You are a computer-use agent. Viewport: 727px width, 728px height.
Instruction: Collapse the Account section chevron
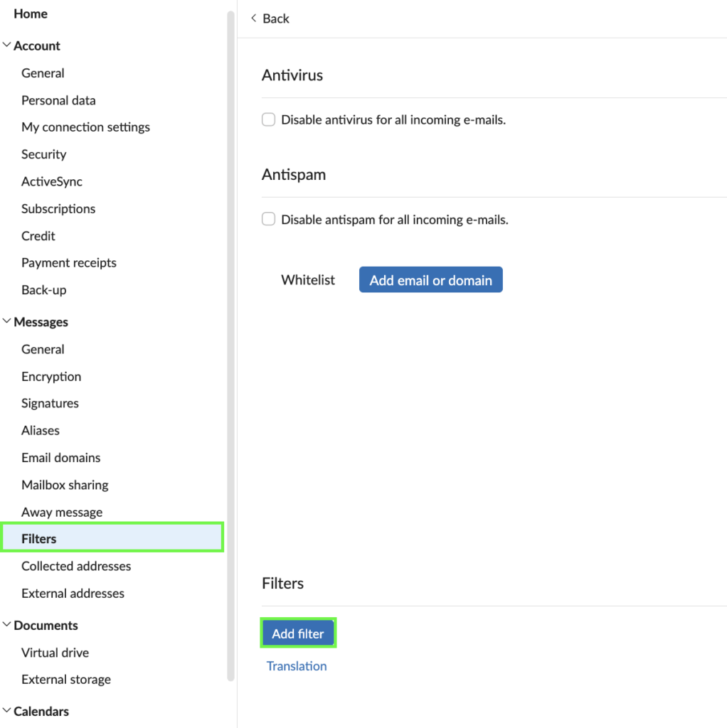click(x=7, y=45)
